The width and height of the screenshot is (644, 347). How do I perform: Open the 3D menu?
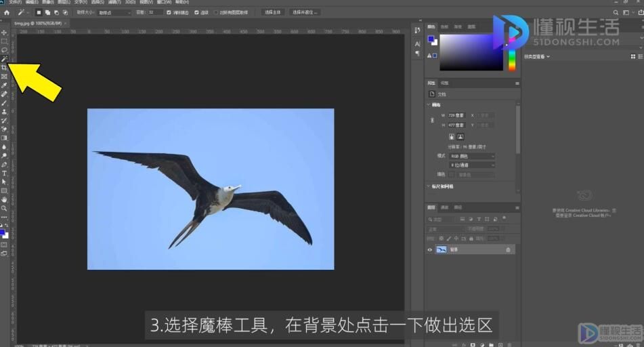130,2
